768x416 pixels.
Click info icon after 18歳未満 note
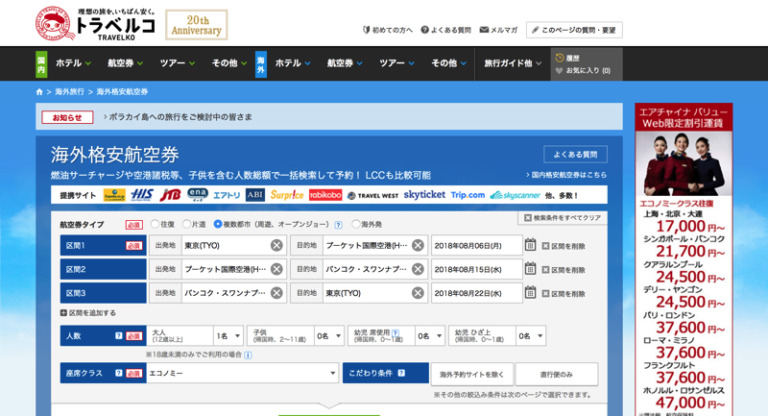(x=248, y=355)
